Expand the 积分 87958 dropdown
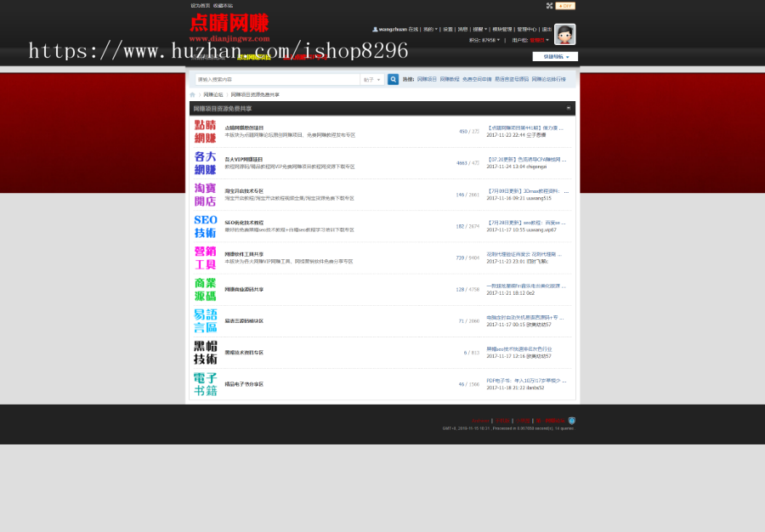 (x=484, y=40)
